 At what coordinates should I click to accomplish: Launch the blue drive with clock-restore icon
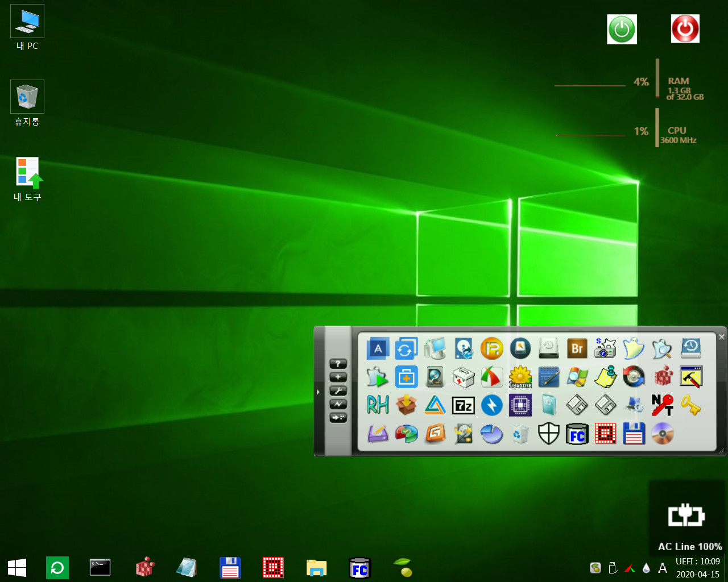click(x=690, y=348)
